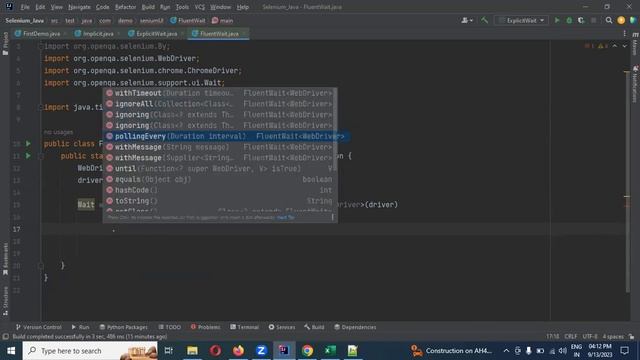Viewport: 640px width, 360px height.
Task: Open Firefox from the taskbar
Action: pyautogui.click(x=238, y=351)
